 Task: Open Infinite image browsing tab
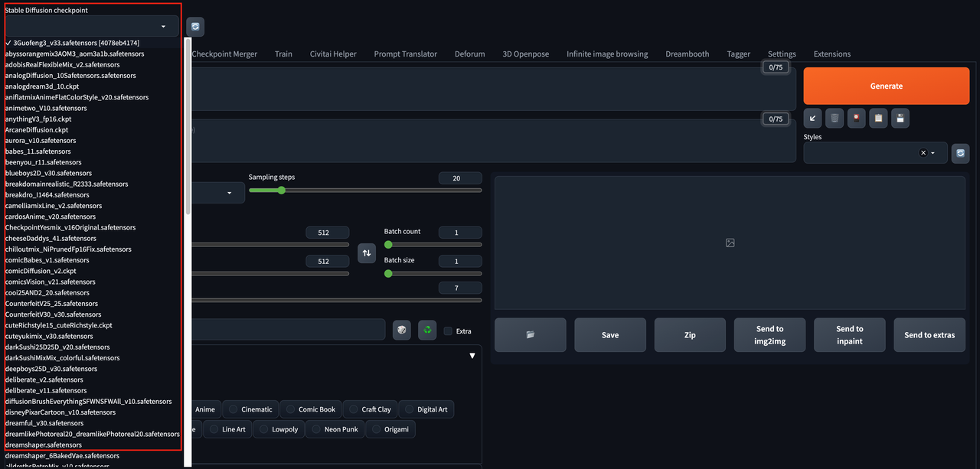pyautogui.click(x=607, y=54)
